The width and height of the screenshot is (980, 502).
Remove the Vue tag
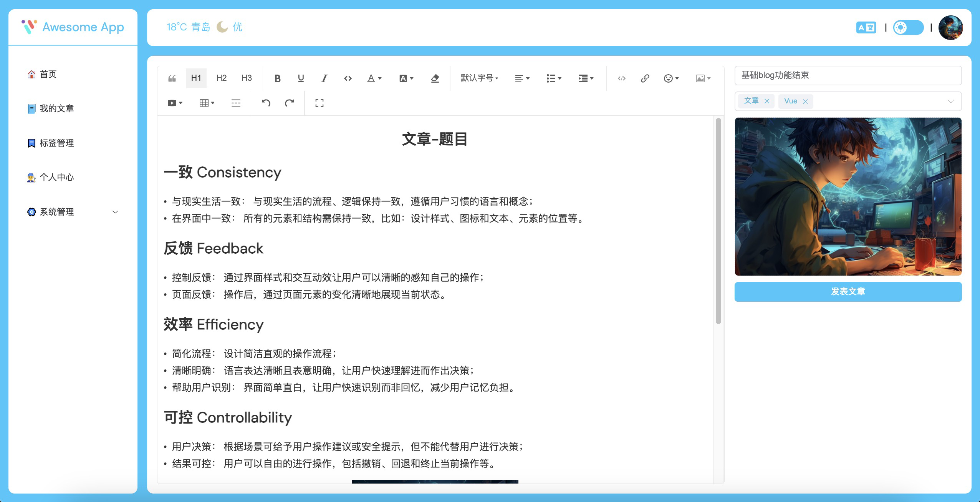tap(805, 101)
